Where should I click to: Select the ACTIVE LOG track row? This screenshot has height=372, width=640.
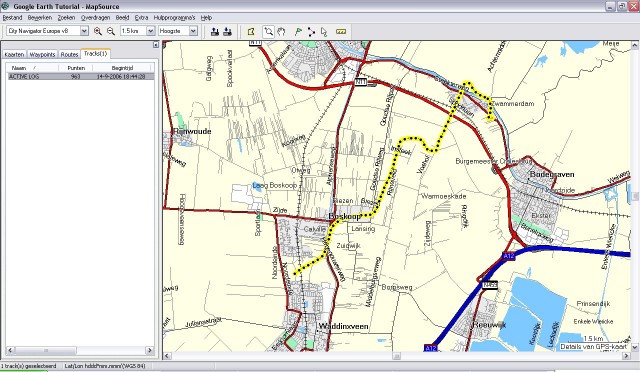(x=80, y=76)
